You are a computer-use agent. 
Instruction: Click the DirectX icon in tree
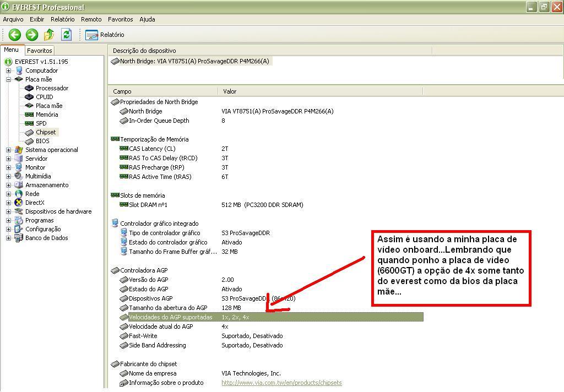(19, 203)
